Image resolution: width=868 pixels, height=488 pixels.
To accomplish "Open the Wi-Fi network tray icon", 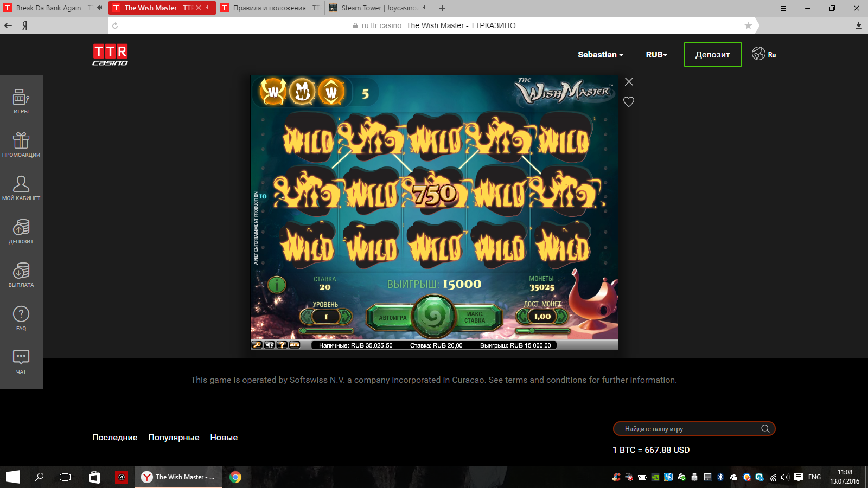I will 773,477.
